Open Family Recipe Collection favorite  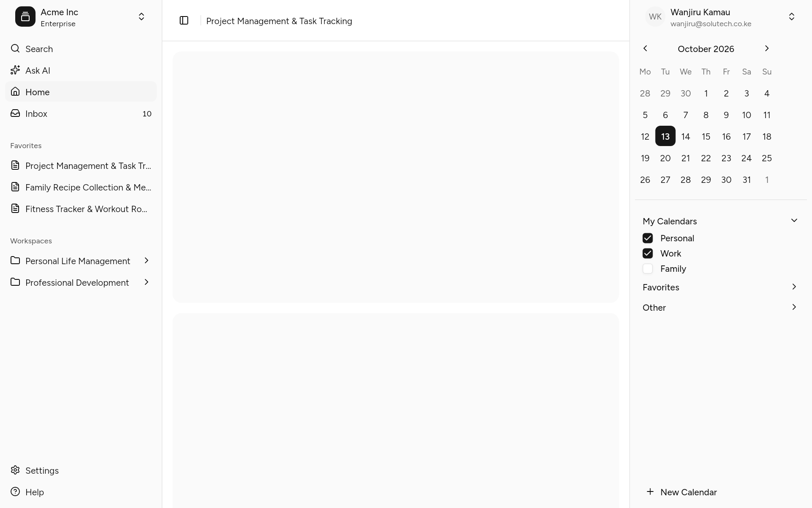tap(81, 187)
